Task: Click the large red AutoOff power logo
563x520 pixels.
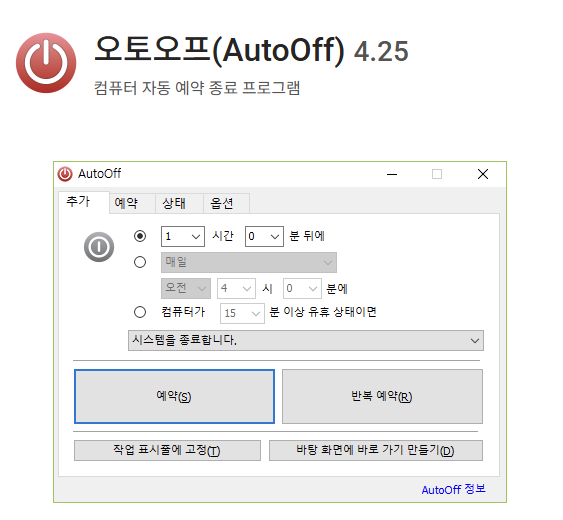Action: coord(46,63)
